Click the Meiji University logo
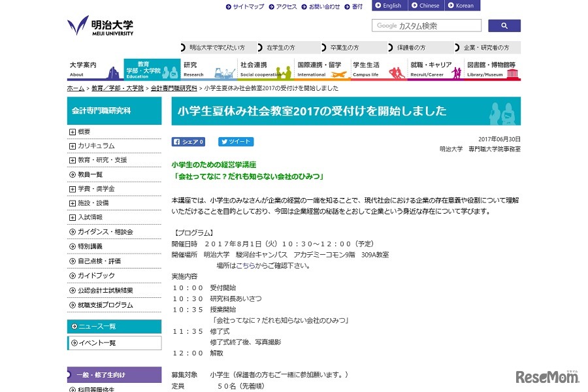This screenshot has width=588, height=392. [100, 26]
